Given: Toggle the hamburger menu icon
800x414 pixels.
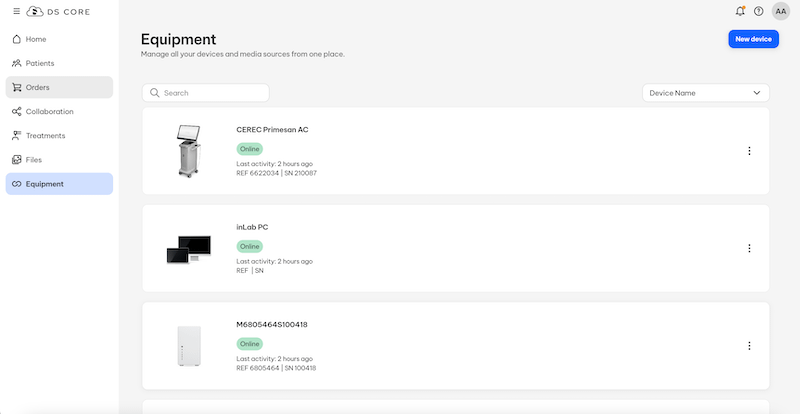Looking at the screenshot, I should click(16, 11).
